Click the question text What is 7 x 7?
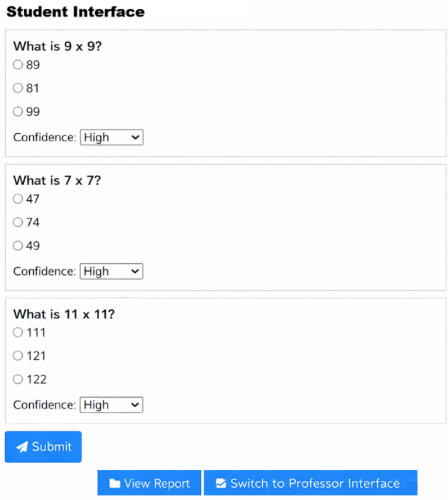 57,180
